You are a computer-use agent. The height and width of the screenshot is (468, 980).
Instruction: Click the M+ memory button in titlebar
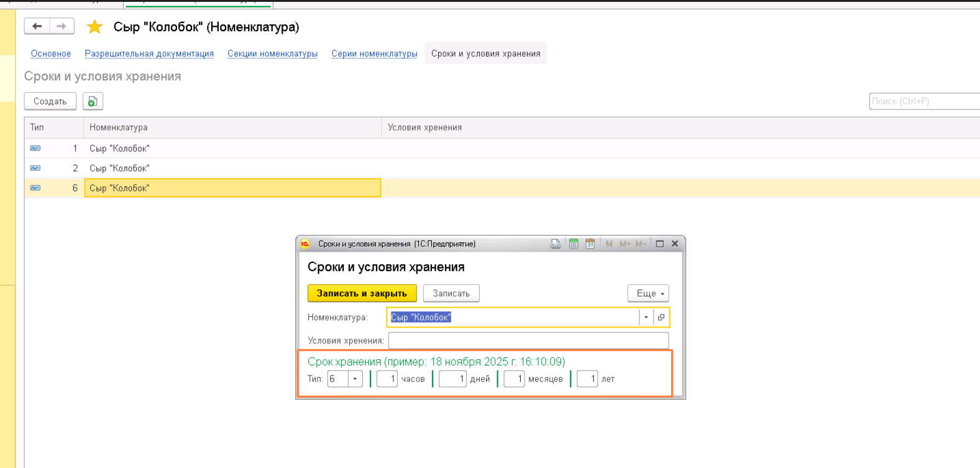pos(625,244)
